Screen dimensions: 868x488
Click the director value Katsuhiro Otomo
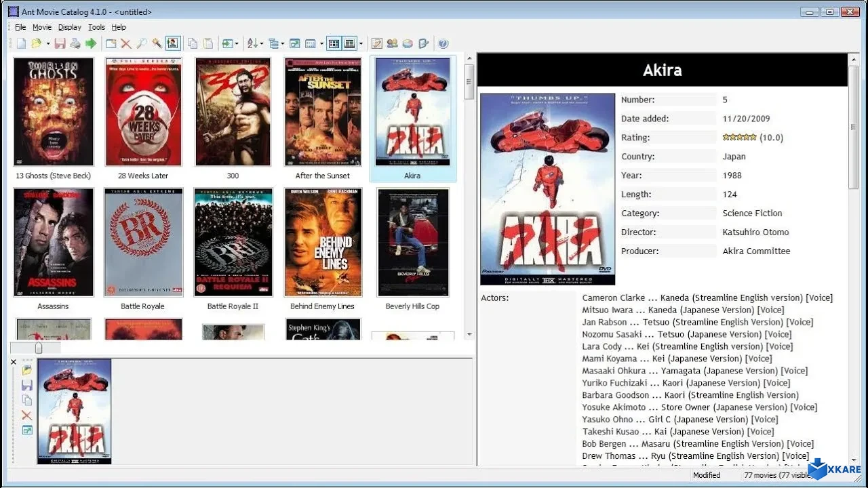(755, 232)
